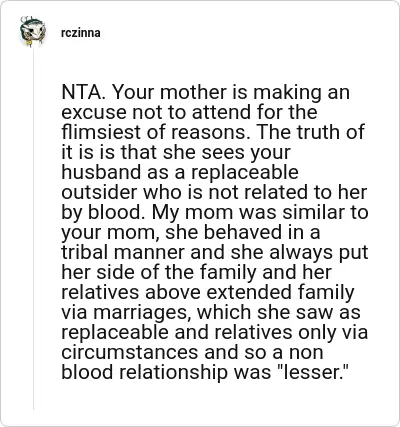Click the line 'replaceable and relatives only via'
The height and width of the screenshot is (427, 400).
[x=215, y=332]
